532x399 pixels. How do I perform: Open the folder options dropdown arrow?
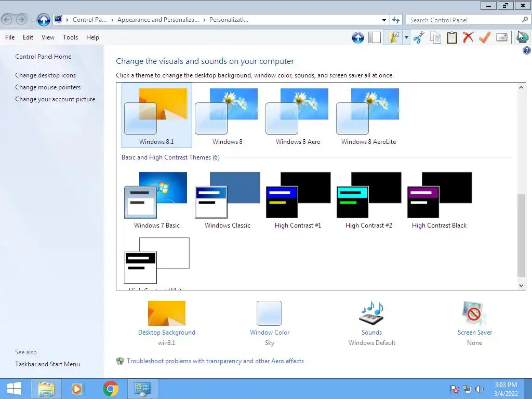click(x=406, y=37)
